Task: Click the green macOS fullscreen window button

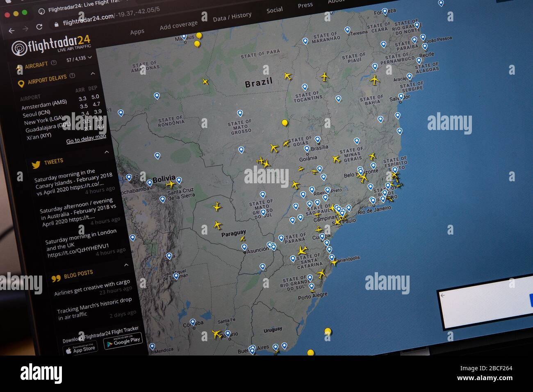Action: coord(24,13)
